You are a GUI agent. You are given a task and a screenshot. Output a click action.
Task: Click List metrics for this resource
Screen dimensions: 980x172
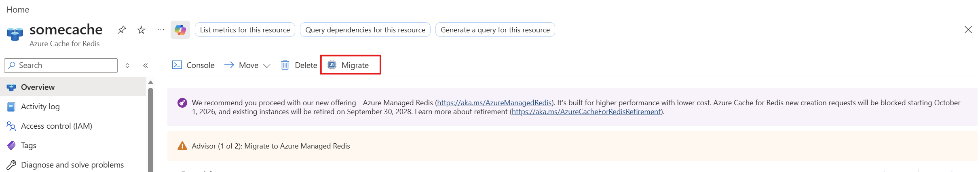tap(245, 30)
